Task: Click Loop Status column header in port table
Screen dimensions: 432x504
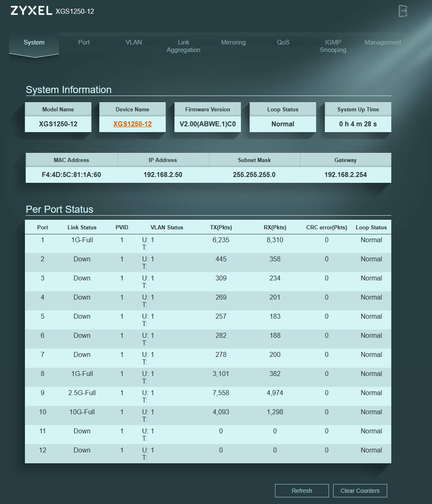Action: coord(371,227)
